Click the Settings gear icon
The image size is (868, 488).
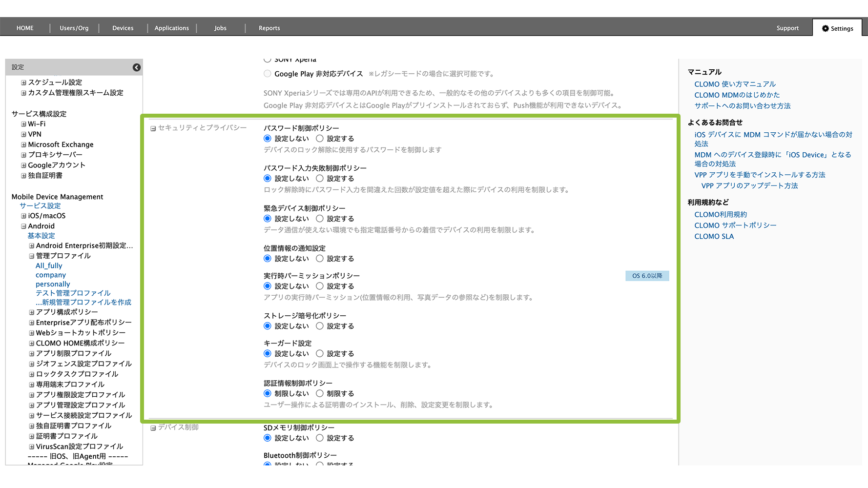pos(825,28)
